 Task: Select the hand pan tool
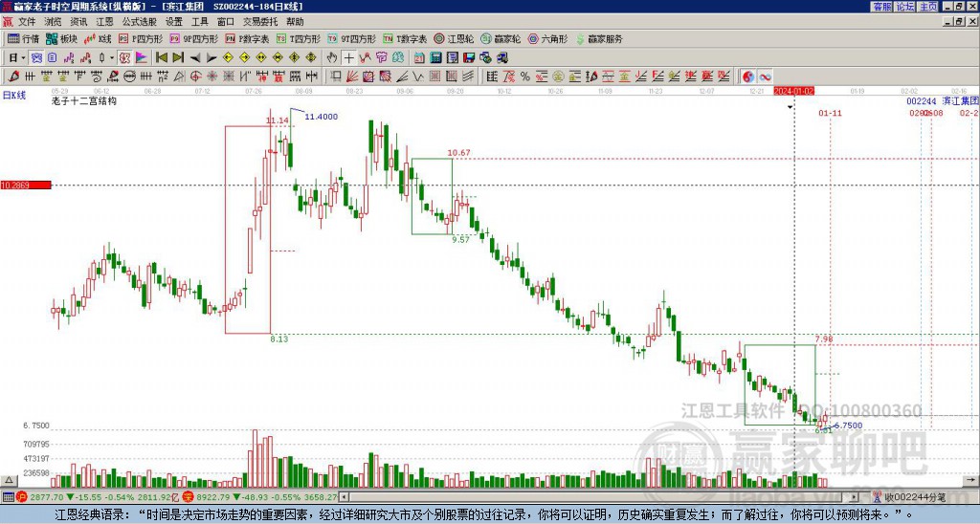pos(331,57)
